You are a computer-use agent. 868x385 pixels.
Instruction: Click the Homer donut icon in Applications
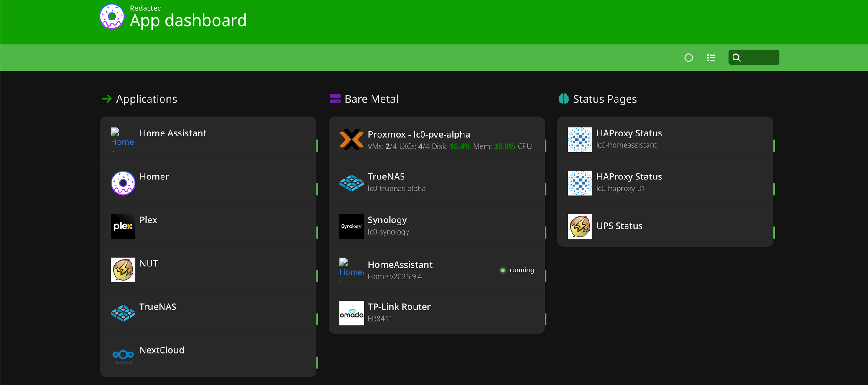pos(123,183)
